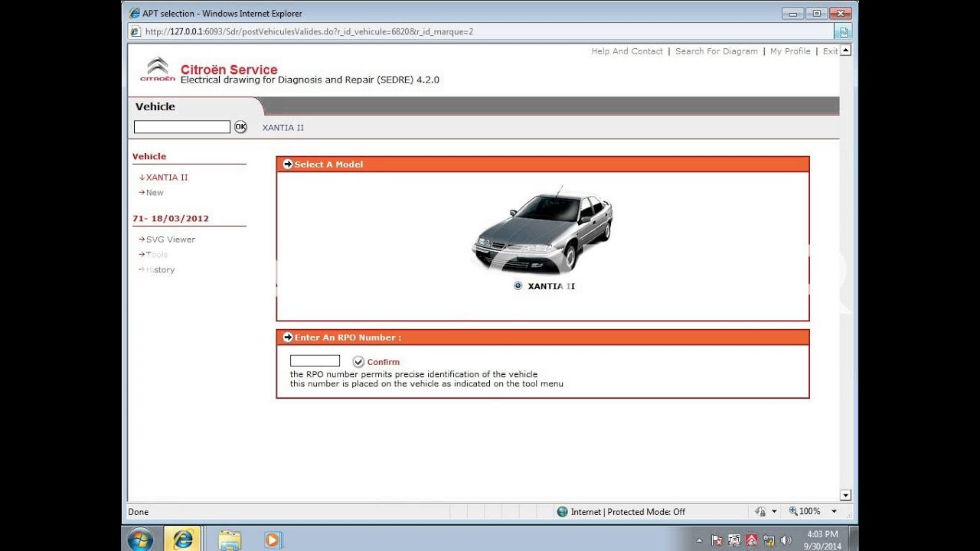The height and width of the screenshot is (551, 980).
Task: Open Help And Contact link
Action: 627,51
